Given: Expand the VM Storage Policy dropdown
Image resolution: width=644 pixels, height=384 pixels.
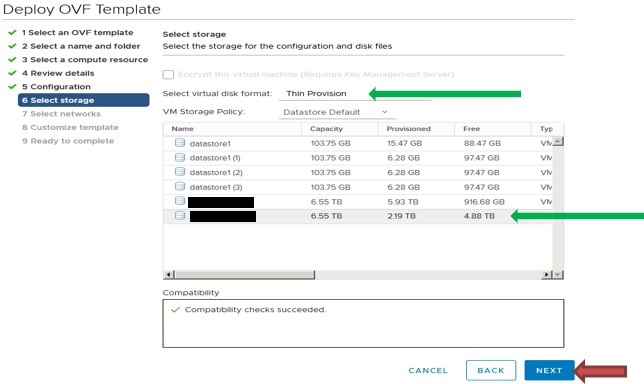Looking at the screenshot, I should click(x=336, y=112).
